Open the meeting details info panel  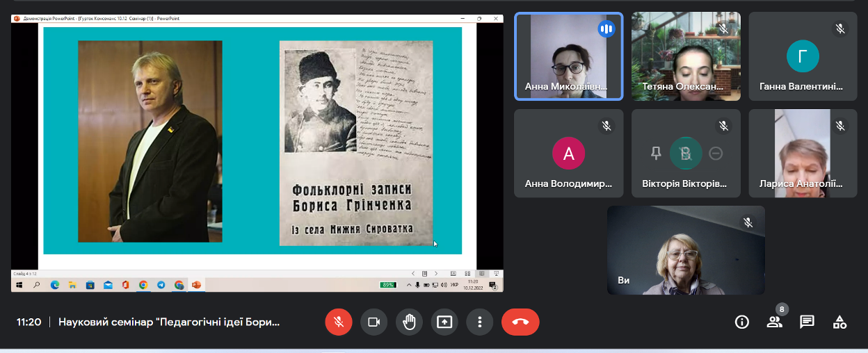coord(742,322)
